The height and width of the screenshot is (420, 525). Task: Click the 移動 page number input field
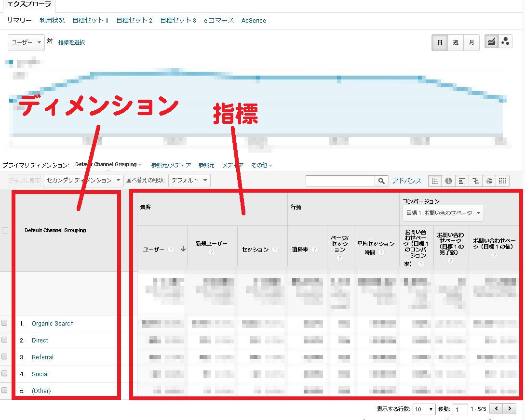[460, 409]
